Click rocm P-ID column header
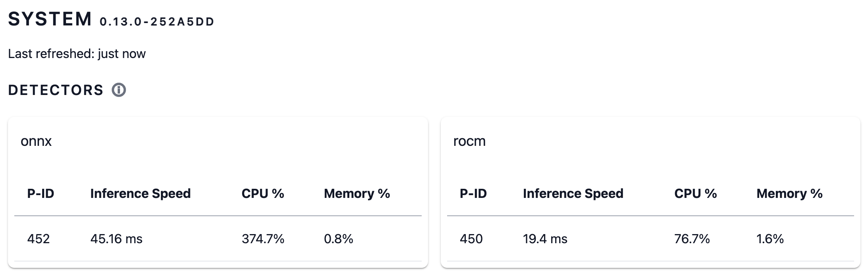Screen dimensions: 868x275 [473, 194]
